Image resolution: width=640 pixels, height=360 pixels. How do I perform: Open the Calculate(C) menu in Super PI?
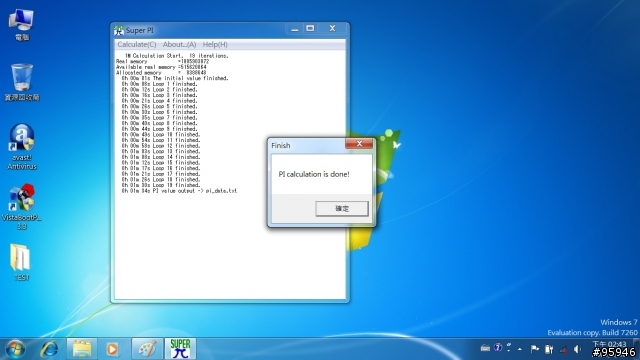tap(137, 44)
